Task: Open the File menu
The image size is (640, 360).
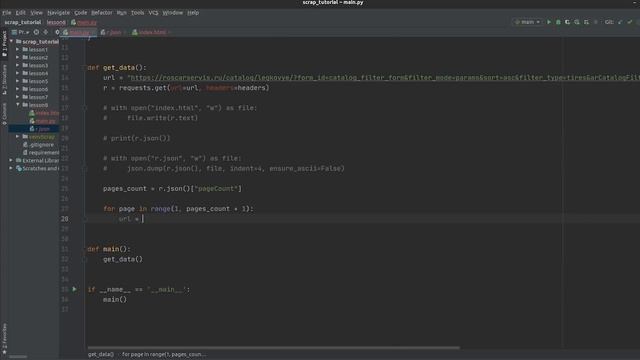Action: tap(7, 13)
